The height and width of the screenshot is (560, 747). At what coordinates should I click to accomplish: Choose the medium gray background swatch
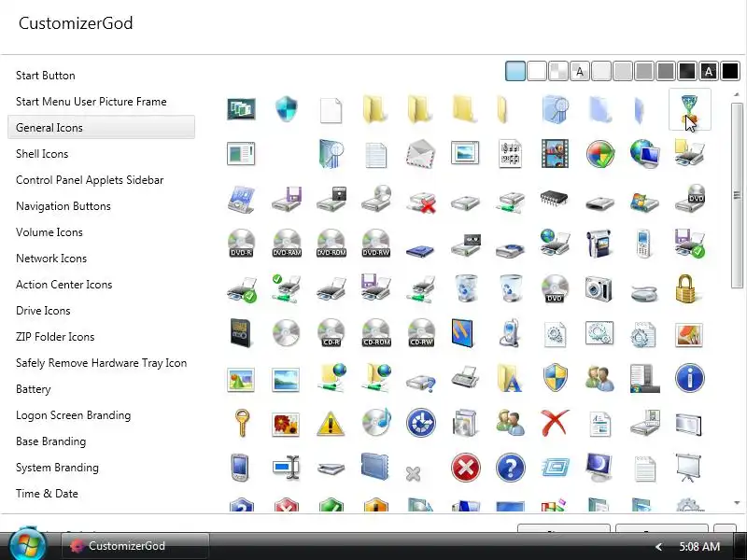[644, 72]
